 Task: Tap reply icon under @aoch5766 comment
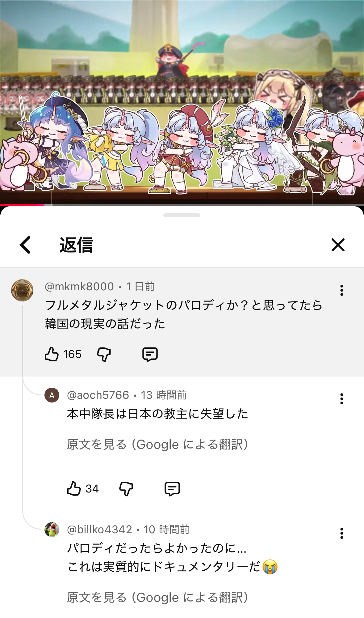172,489
